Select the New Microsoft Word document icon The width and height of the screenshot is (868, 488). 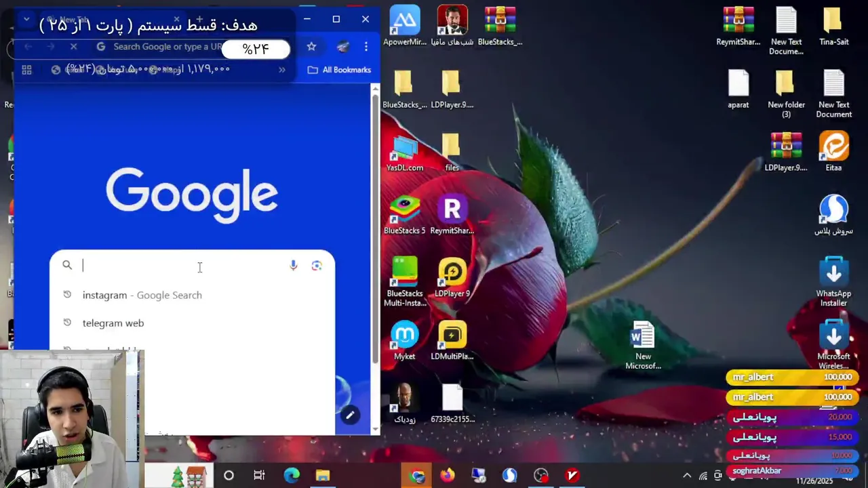pos(643,346)
